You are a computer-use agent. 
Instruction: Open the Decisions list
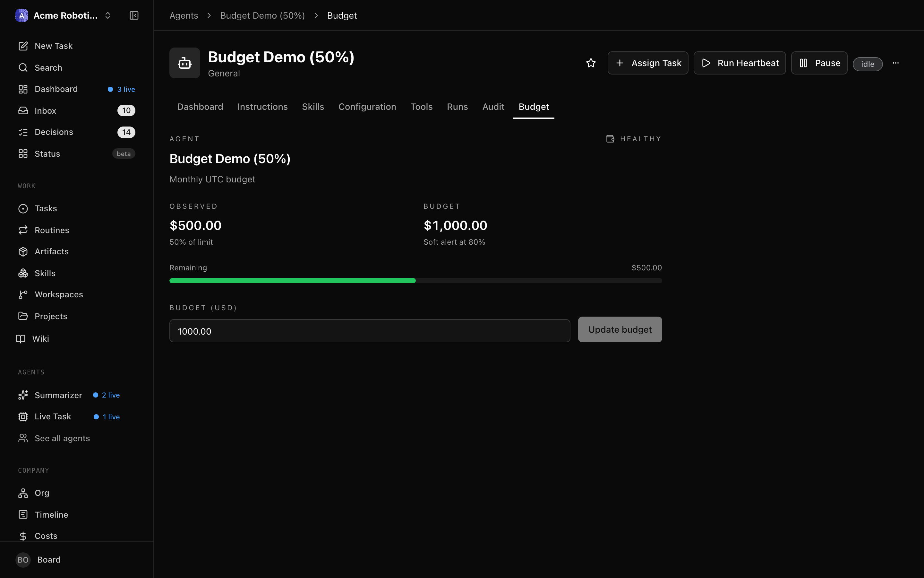point(77,132)
